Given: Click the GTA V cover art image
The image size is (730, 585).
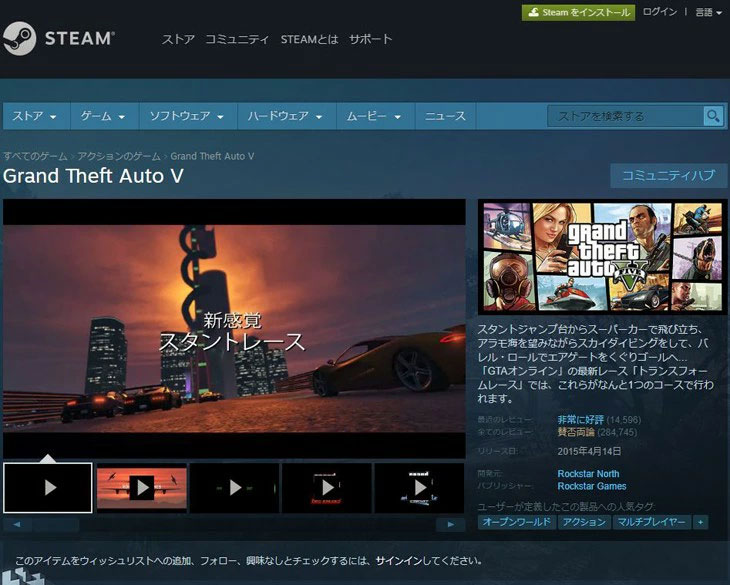Looking at the screenshot, I should [x=602, y=257].
